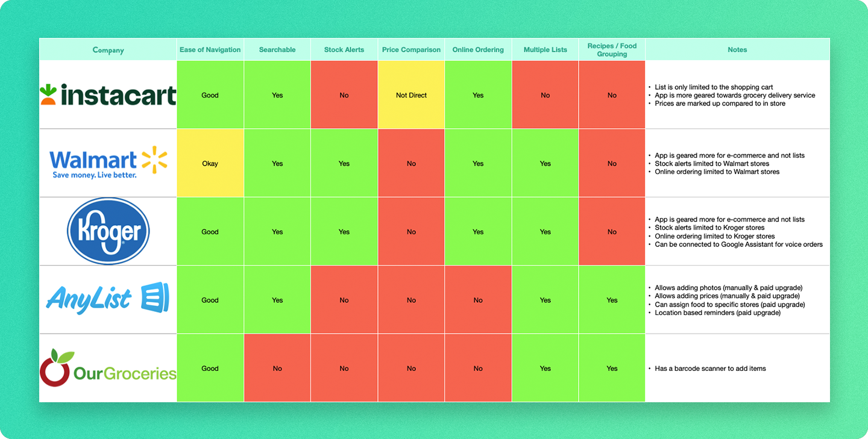This screenshot has width=868, height=439.
Task: Click note 'App is more geared towards grocery delivery service'
Action: (x=735, y=95)
